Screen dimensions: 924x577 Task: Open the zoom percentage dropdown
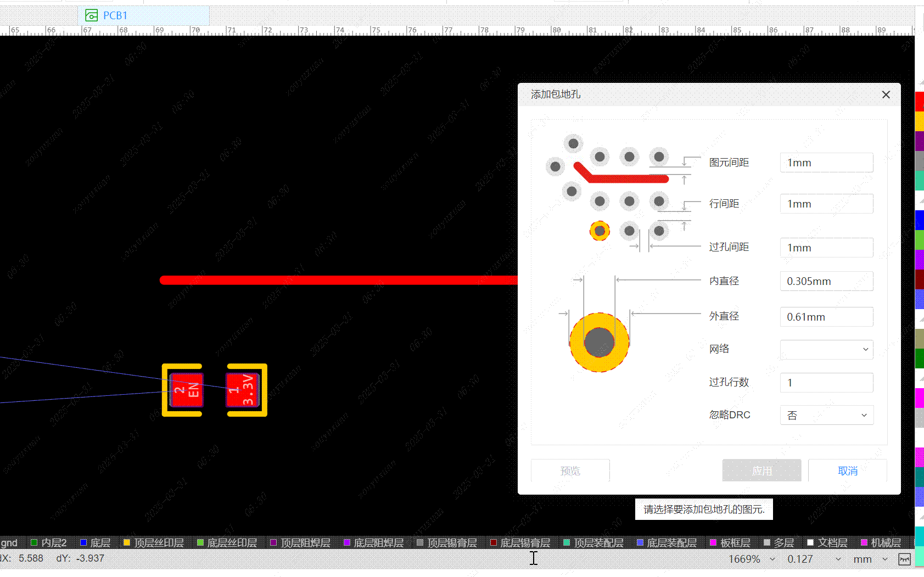pyautogui.click(x=772, y=559)
